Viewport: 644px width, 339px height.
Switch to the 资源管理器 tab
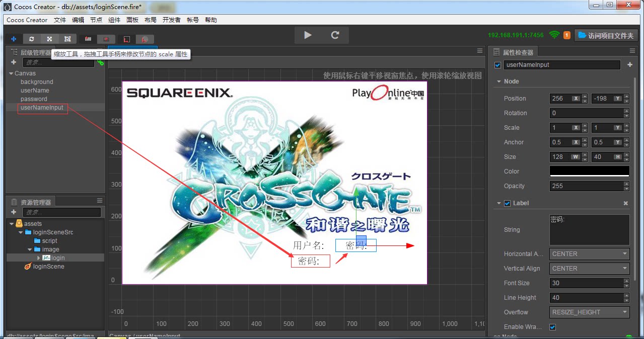pos(31,202)
